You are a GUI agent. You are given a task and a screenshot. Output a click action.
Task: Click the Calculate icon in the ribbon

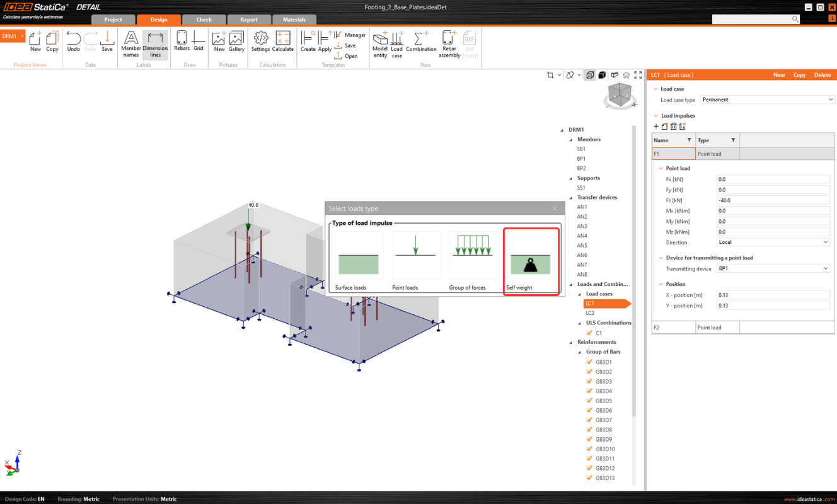[x=282, y=41]
